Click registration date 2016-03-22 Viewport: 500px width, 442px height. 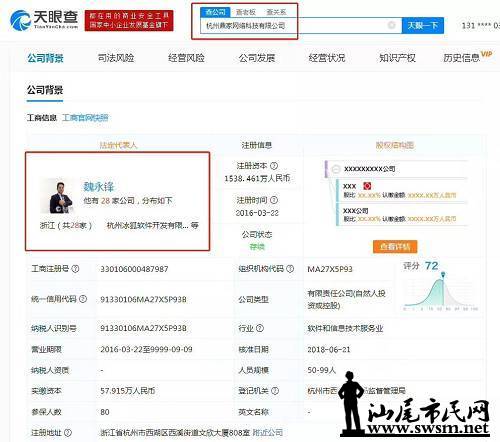point(257,213)
